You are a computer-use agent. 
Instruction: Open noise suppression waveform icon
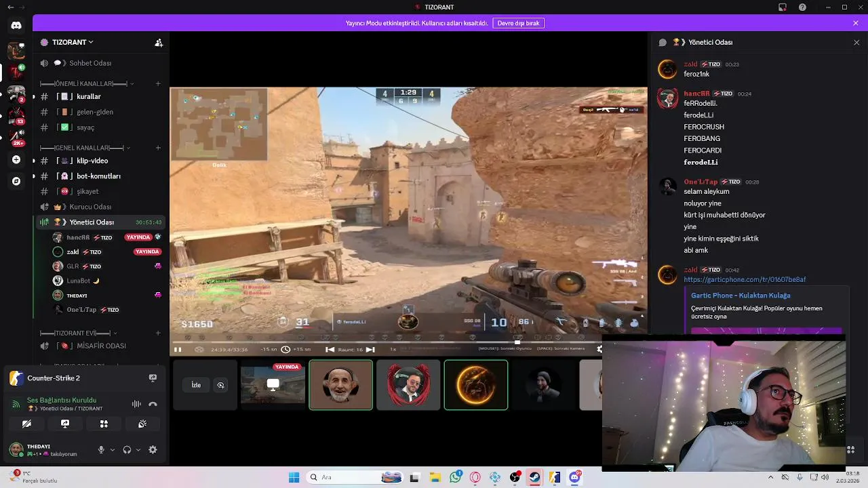tap(136, 404)
